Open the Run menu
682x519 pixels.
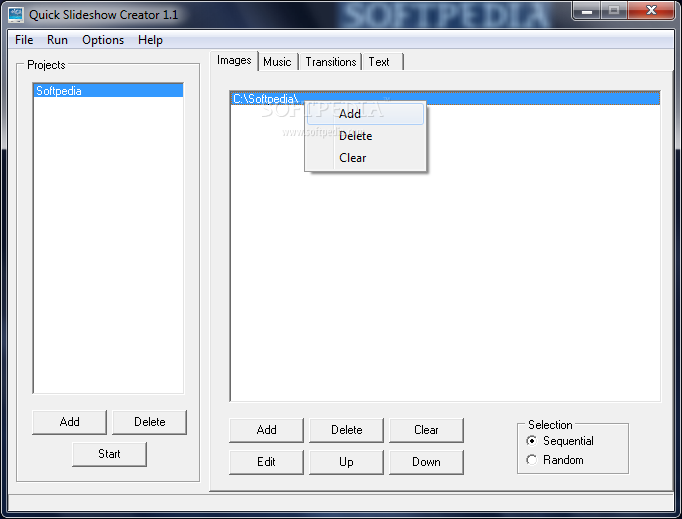(57, 40)
